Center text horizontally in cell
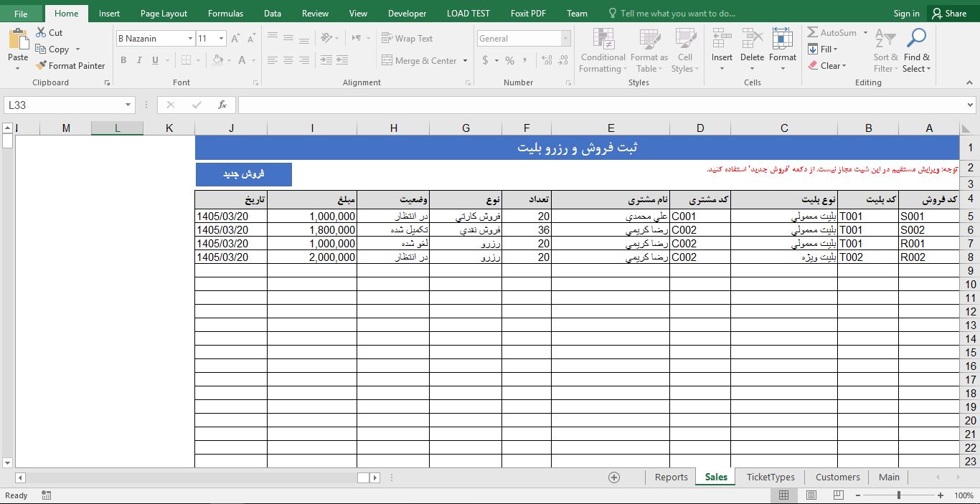Viewport: 980px width, 504px height. pyautogui.click(x=288, y=60)
